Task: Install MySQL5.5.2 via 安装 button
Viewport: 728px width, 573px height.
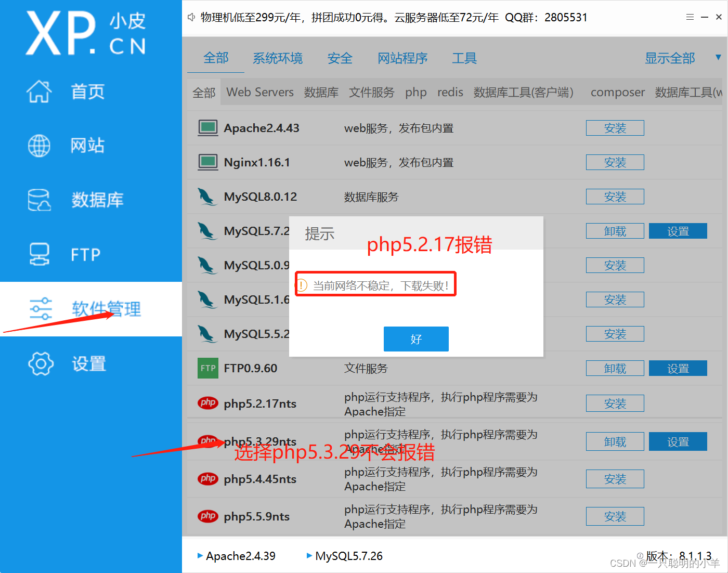Action: (615, 334)
